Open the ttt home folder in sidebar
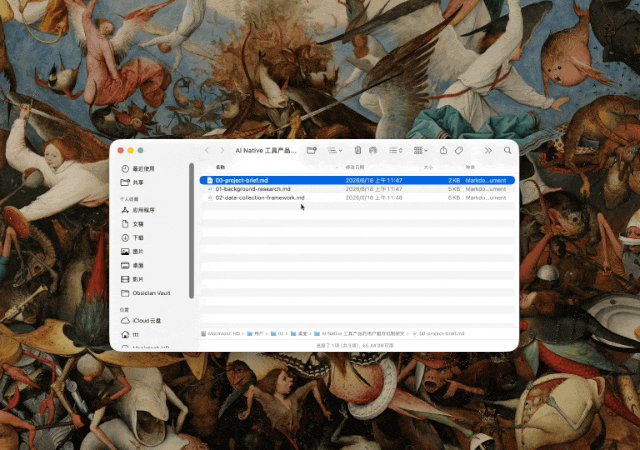This screenshot has width=640, height=450. point(136,334)
